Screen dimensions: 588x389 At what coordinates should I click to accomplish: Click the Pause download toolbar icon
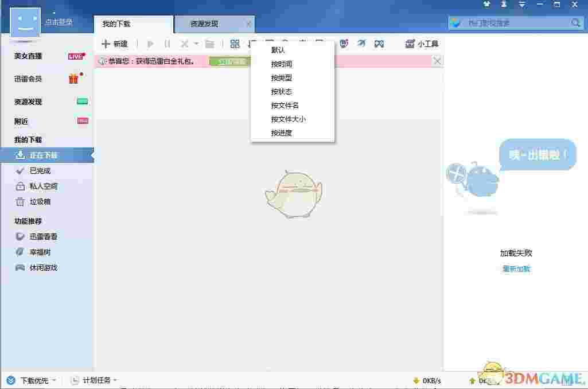click(x=167, y=44)
